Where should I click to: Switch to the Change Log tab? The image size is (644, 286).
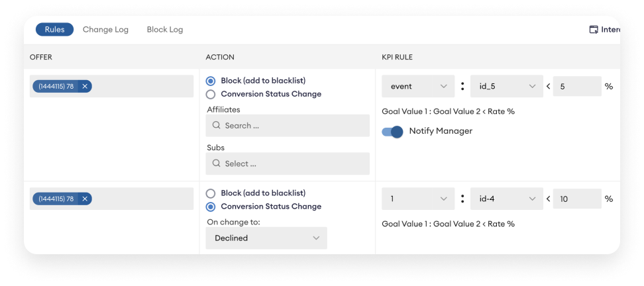tap(105, 30)
